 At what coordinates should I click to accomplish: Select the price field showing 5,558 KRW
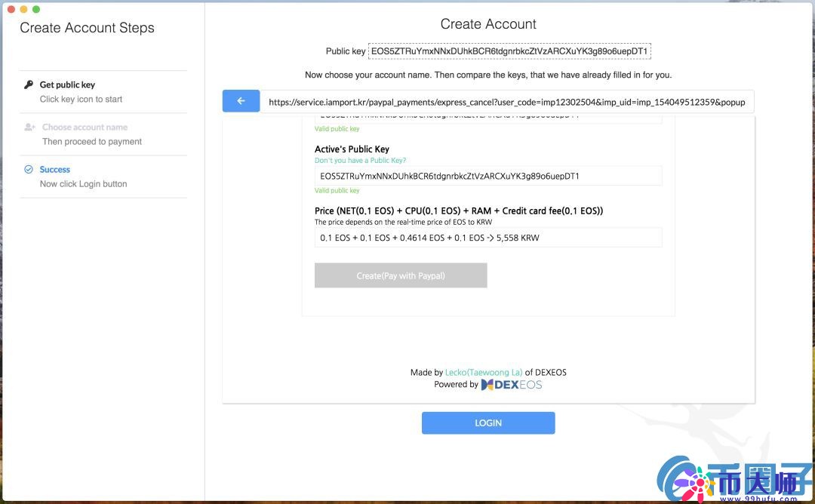pos(487,238)
